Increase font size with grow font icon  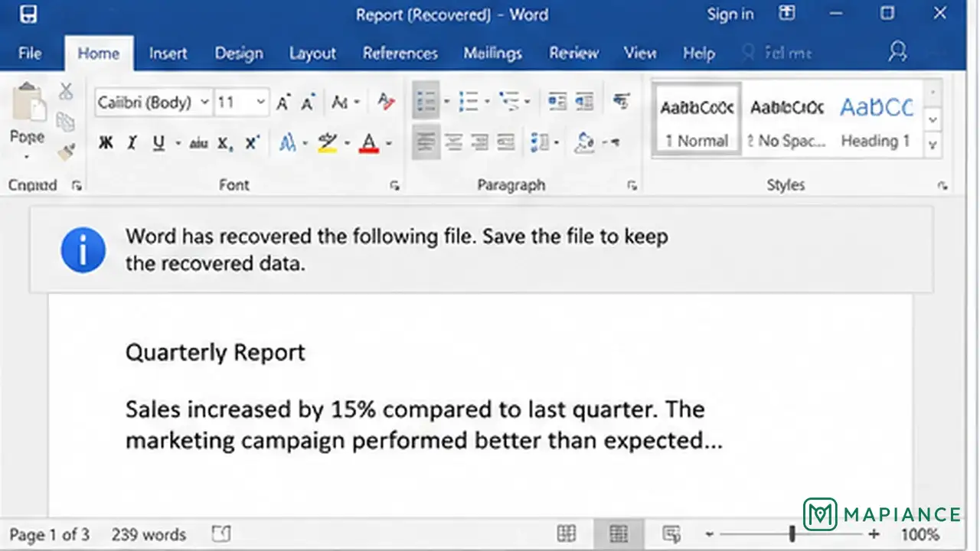click(283, 103)
